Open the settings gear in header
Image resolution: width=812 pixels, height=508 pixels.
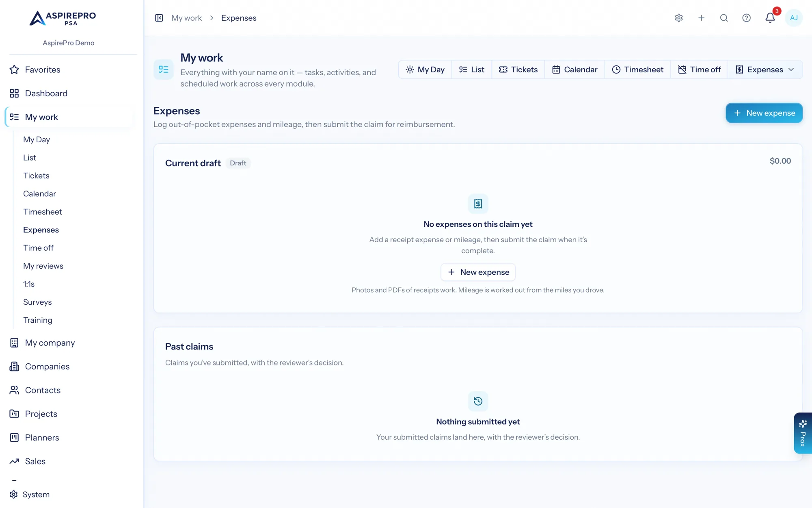(x=679, y=18)
